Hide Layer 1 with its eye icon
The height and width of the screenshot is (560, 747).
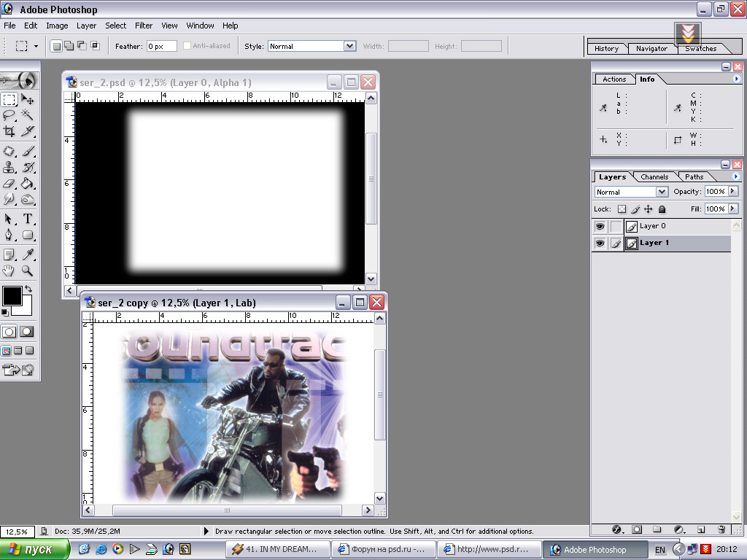pos(600,244)
